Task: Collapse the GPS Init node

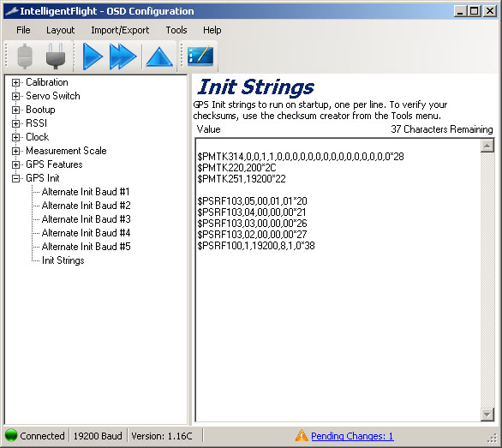Action: click(x=15, y=178)
